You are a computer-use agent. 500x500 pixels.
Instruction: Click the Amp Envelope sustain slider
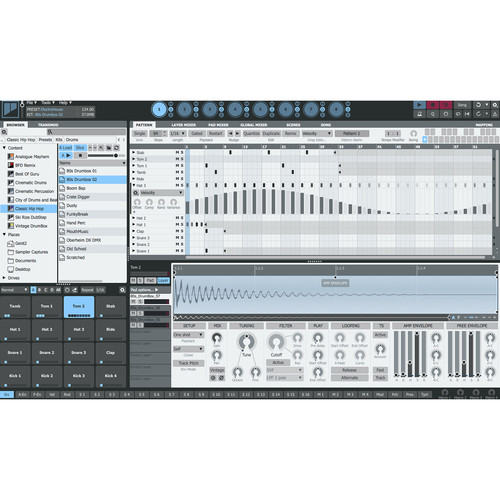tap(417, 354)
